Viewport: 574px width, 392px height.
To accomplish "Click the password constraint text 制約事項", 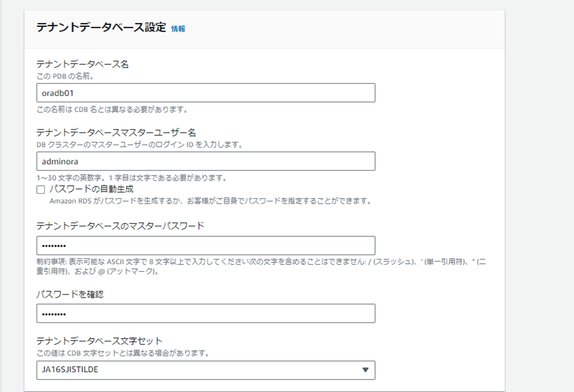I will coord(261,266).
